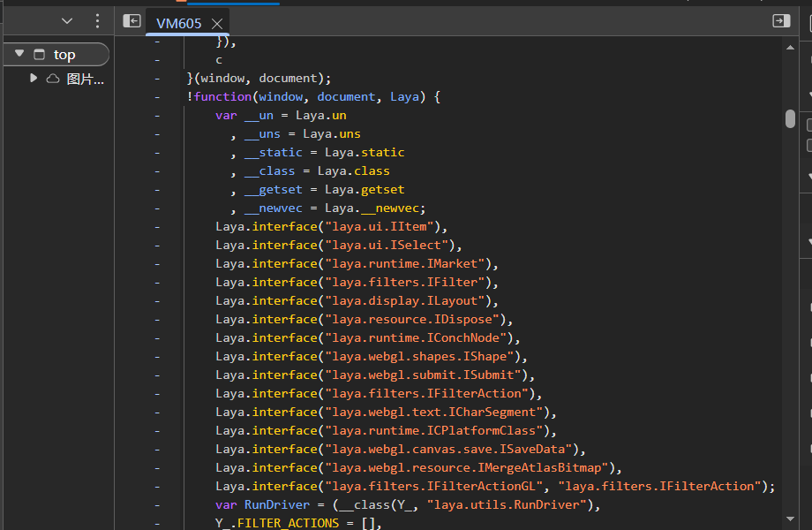Click the frame icon next to top
Viewport: 812px width, 530px height.
click(x=39, y=55)
